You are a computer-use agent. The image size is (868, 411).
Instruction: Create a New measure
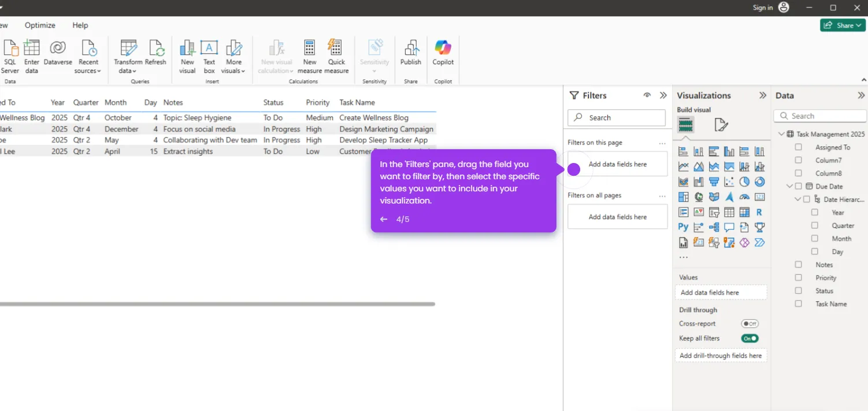(310, 57)
